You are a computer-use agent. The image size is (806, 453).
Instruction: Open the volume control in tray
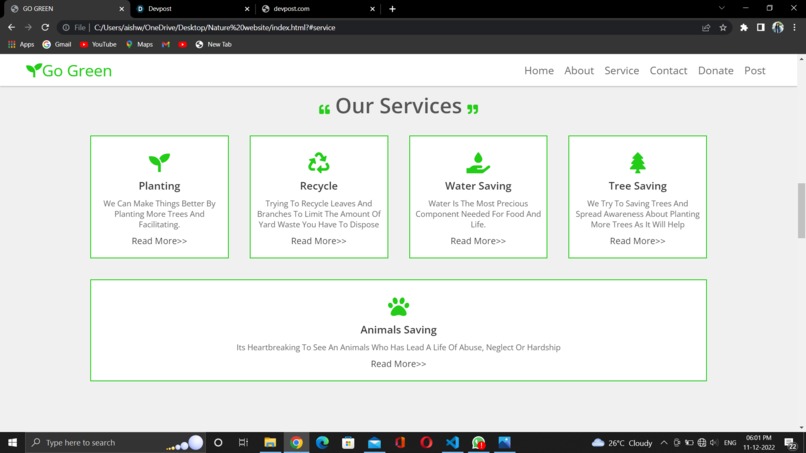point(714,442)
